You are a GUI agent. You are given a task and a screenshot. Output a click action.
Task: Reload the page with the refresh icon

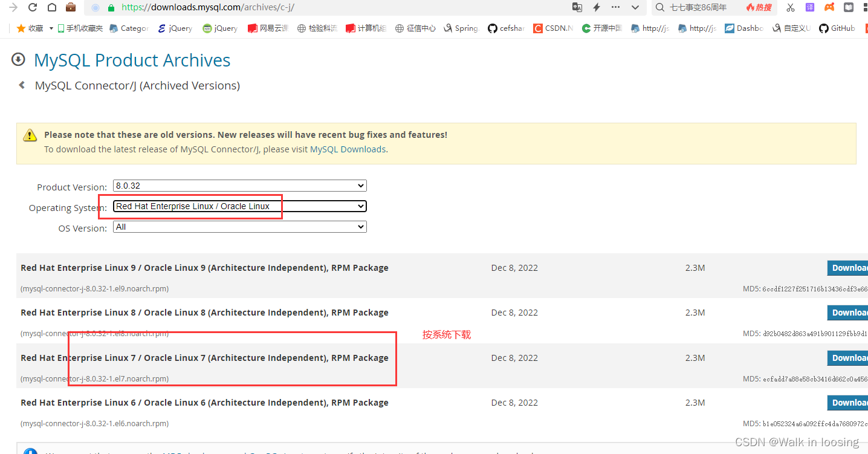tap(33, 8)
